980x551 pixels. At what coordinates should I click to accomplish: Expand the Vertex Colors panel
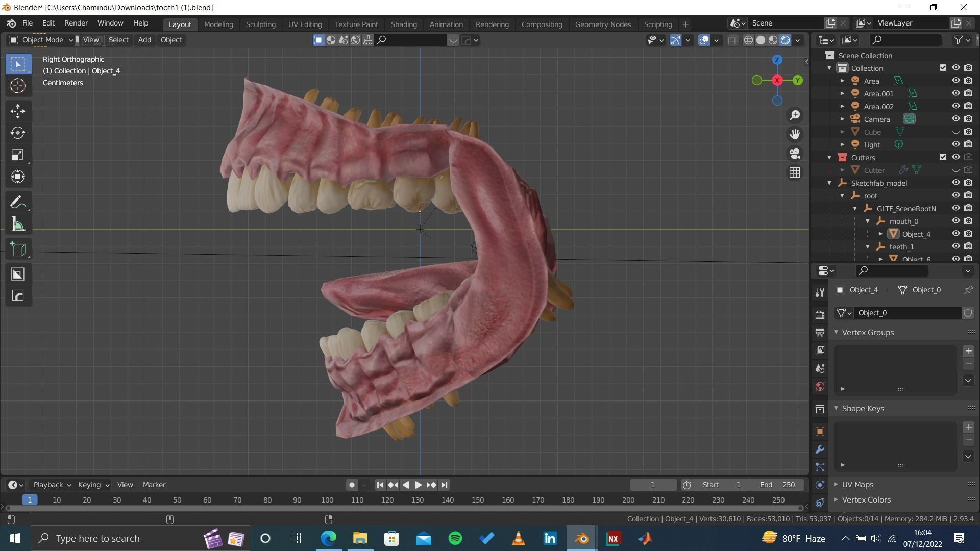click(836, 499)
